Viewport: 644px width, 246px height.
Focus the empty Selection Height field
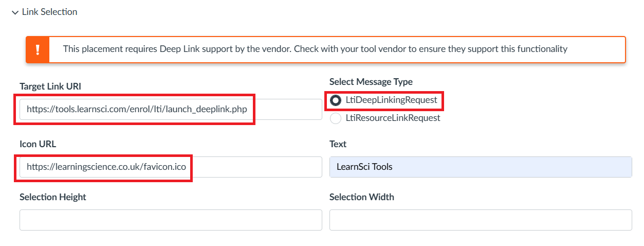[x=171, y=220]
